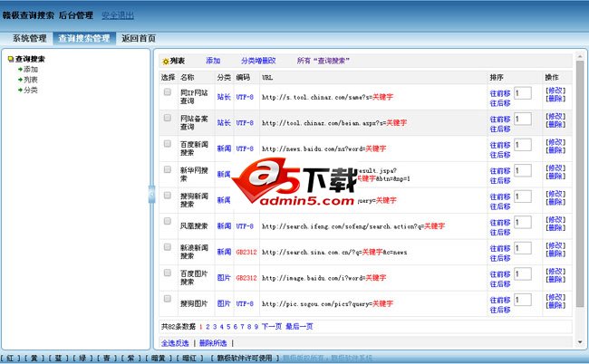
Task: Click 往前移 for 凤凰搜索
Action: point(500,223)
